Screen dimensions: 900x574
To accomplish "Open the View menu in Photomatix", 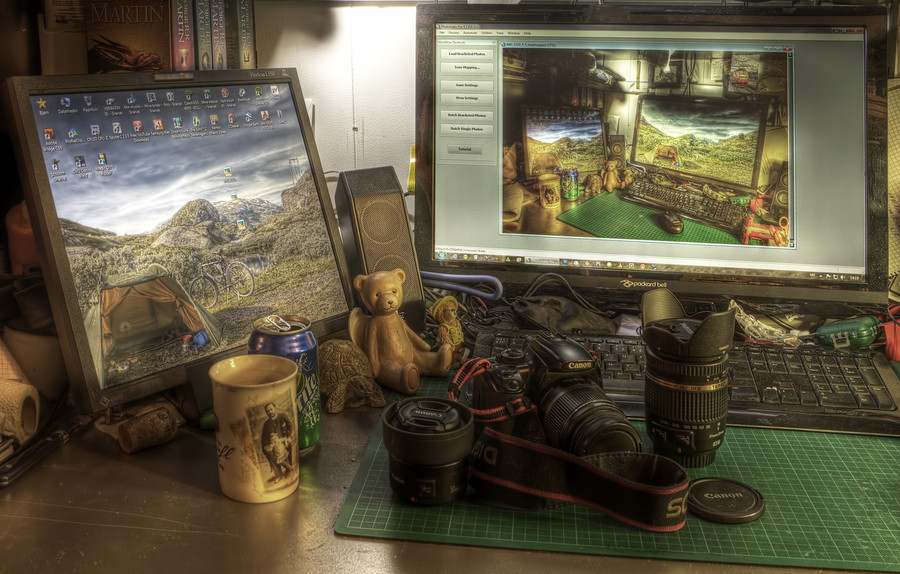I will pos(500,33).
